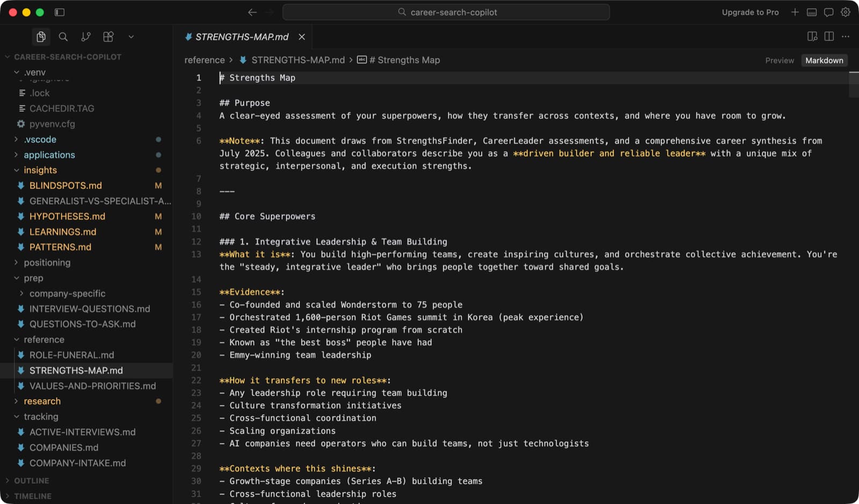The width and height of the screenshot is (859, 504).
Task: Open pyvenv.cfg with gear icon
Action: click(x=52, y=124)
